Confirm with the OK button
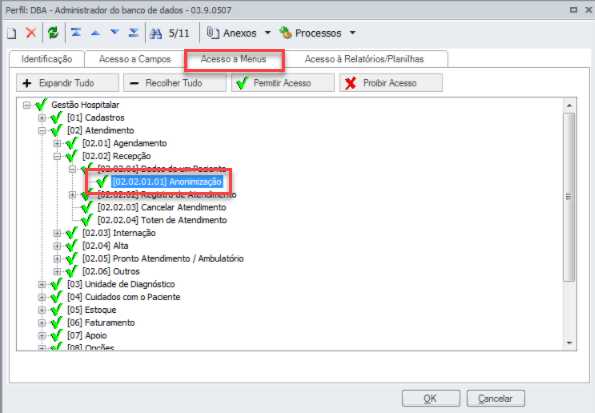The height and width of the screenshot is (413, 595). pyautogui.click(x=431, y=399)
